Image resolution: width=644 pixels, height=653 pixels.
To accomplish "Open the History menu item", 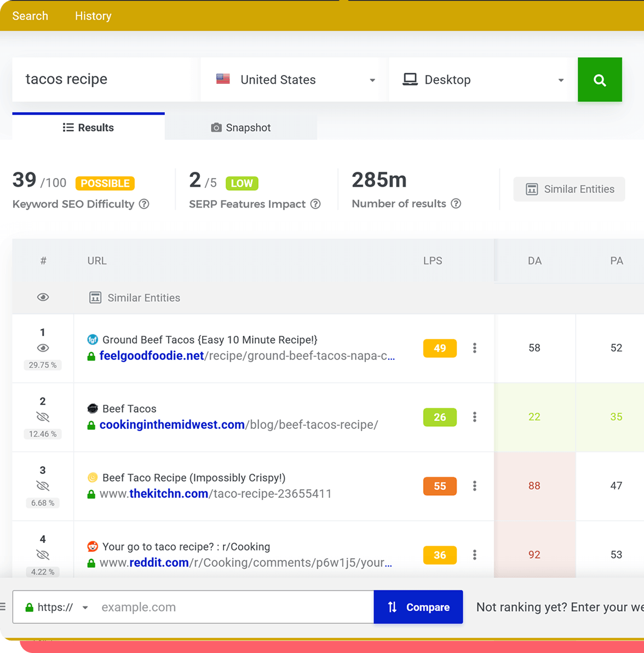I will click(x=93, y=16).
